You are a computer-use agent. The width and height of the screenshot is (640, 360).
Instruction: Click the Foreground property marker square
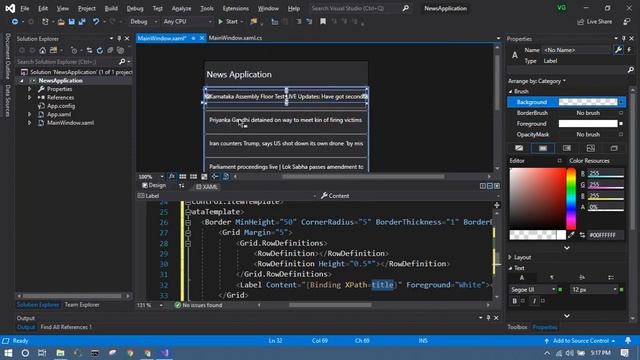pos(621,123)
